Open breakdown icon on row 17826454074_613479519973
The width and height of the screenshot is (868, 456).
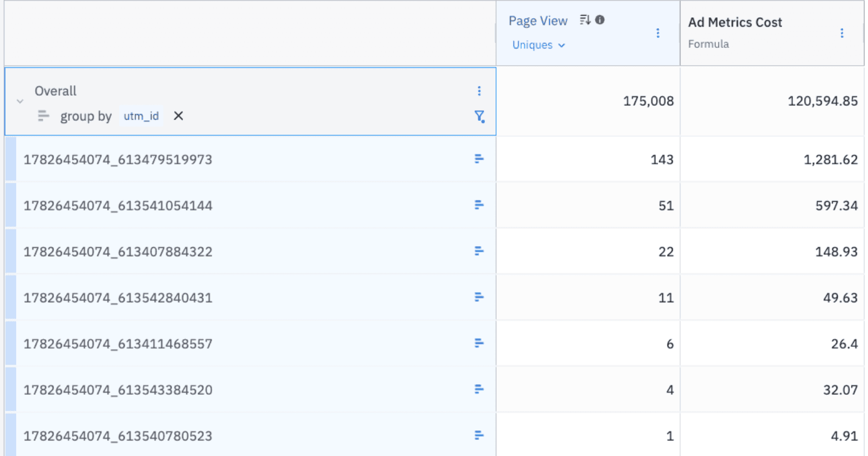479,159
